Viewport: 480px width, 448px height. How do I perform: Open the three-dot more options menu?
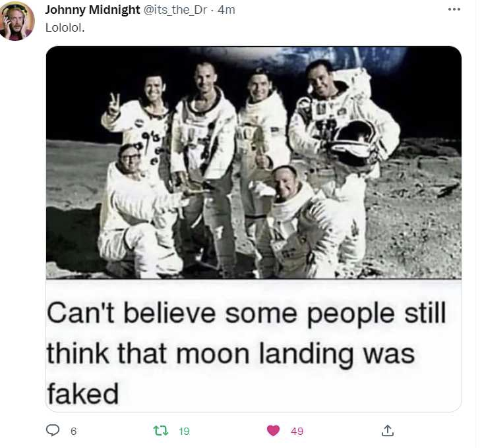tap(454, 9)
